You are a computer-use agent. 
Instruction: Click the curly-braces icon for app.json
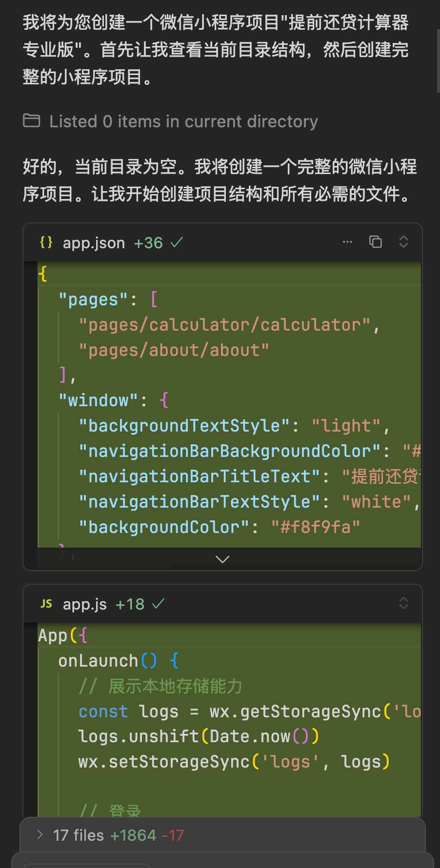coord(46,242)
